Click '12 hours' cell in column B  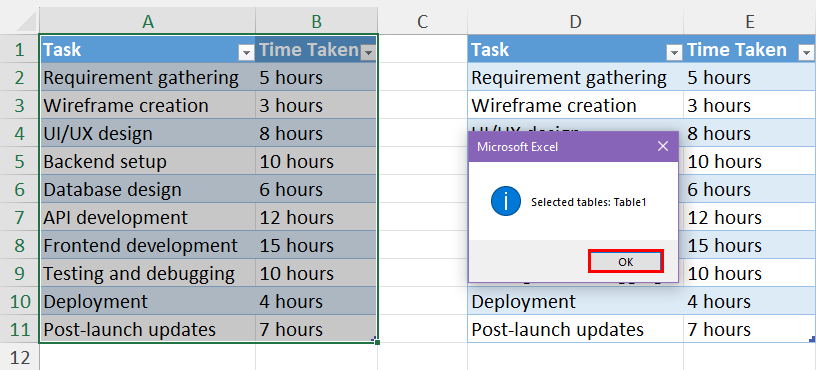316,218
